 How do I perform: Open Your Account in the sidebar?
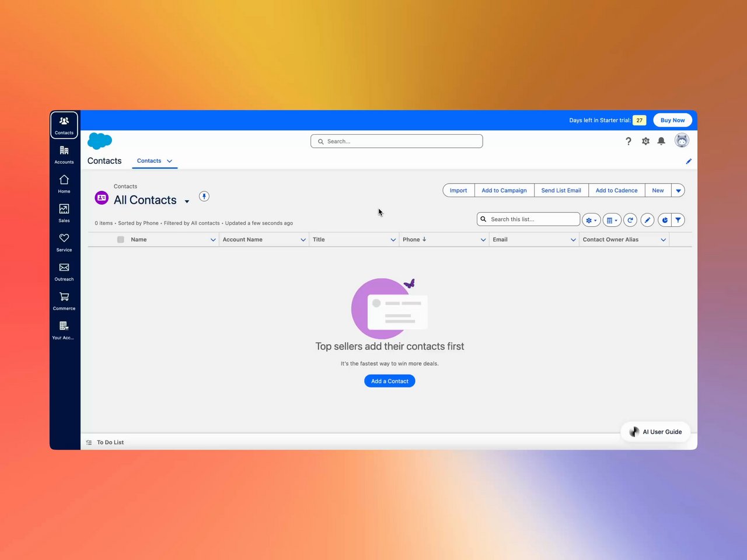point(64,330)
